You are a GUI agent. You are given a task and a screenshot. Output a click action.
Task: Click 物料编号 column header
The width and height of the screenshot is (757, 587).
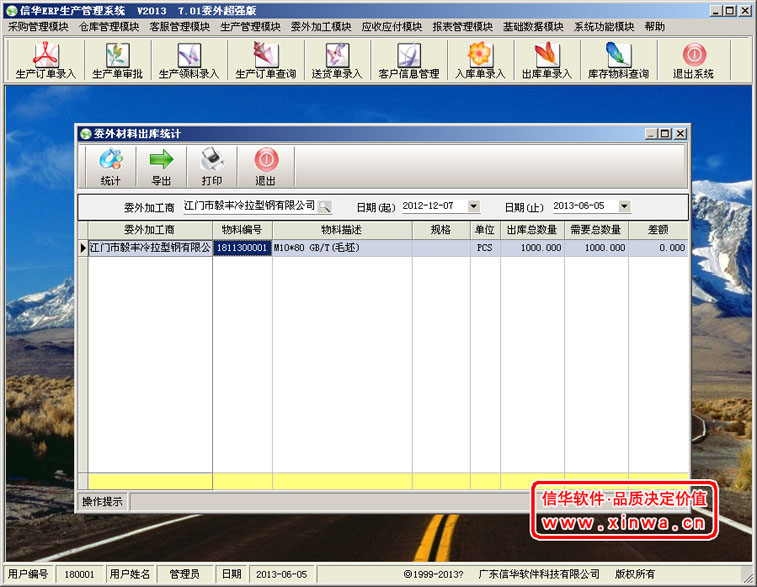(242, 230)
